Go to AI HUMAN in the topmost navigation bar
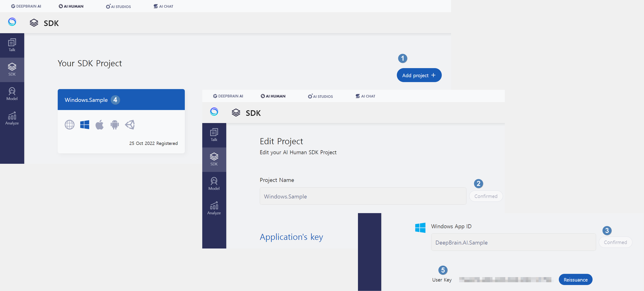Image resolution: width=644 pixels, height=291 pixels. [x=71, y=6]
